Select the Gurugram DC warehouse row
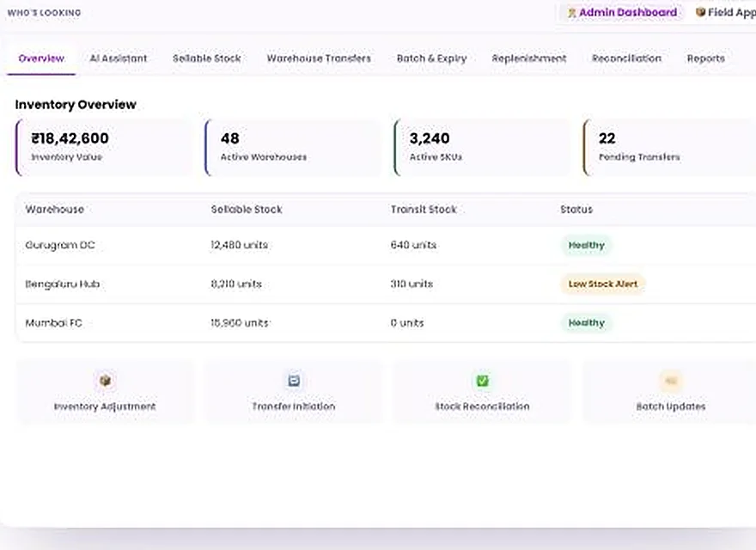756x550 pixels. tap(386, 245)
